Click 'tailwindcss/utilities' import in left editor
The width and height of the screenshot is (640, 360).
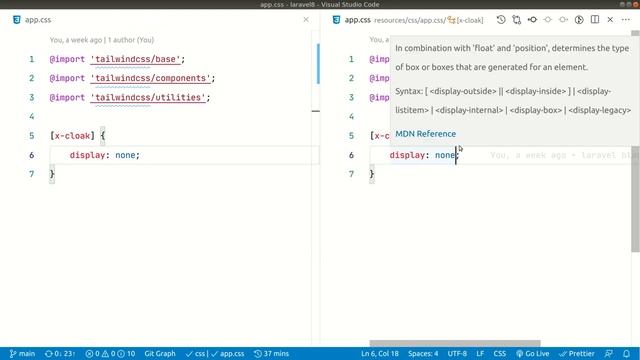(x=148, y=98)
